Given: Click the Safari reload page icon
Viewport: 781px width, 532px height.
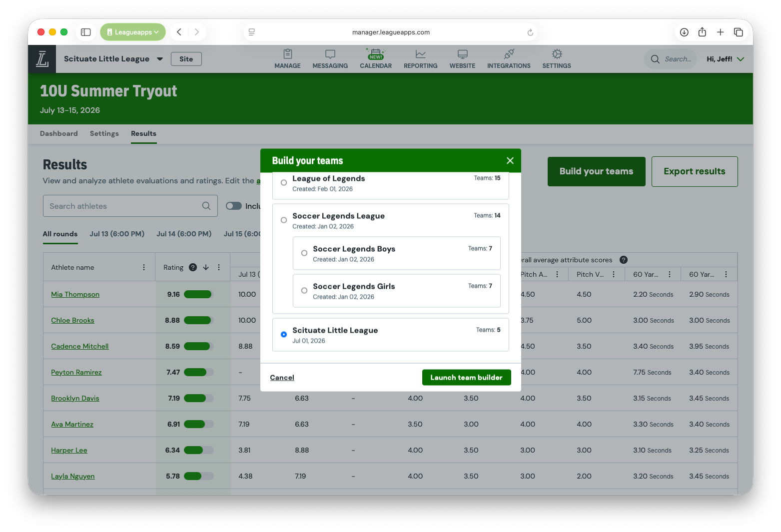Looking at the screenshot, I should [x=530, y=32].
